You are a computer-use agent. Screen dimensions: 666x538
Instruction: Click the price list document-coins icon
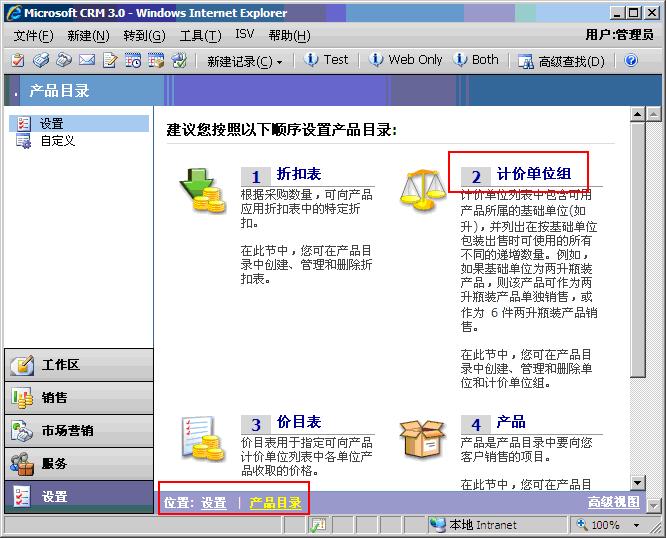coord(203,438)
